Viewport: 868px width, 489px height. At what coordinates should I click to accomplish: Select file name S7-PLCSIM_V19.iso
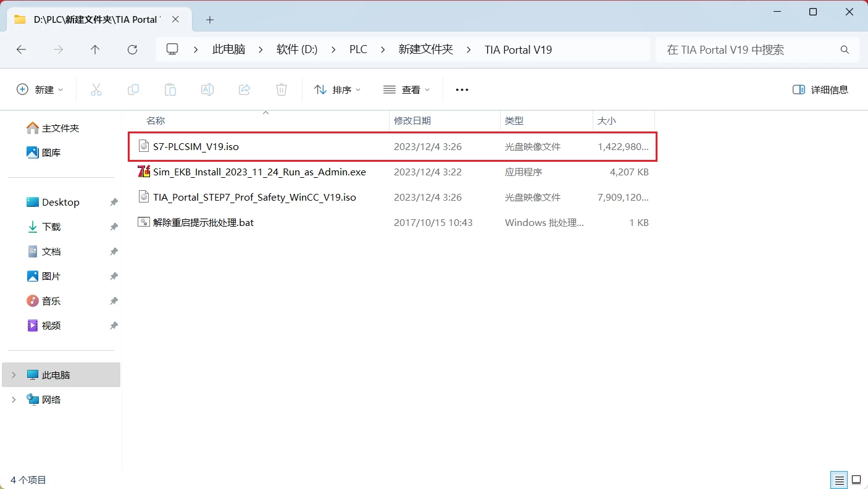coord(196,146)
